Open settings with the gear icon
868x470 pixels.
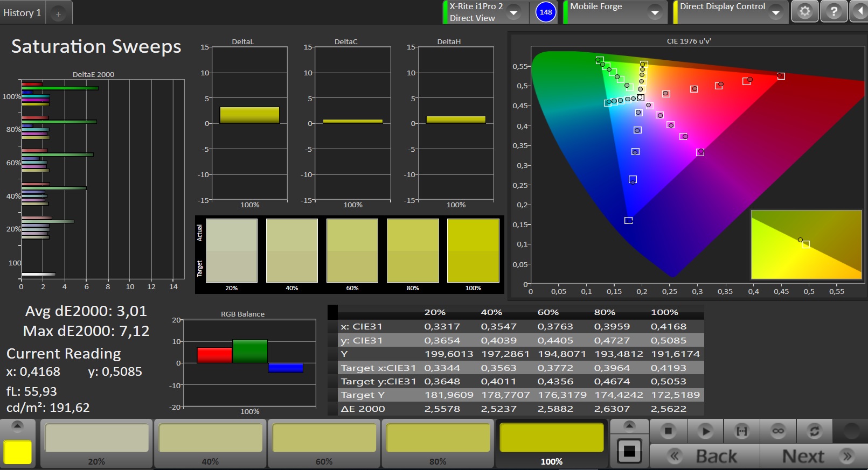[x=804, y=12]
